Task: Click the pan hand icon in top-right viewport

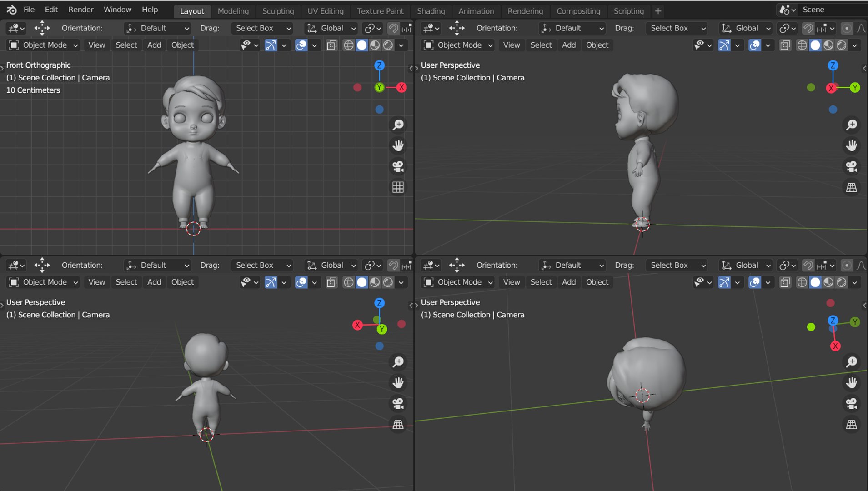Action: (852, 145)
